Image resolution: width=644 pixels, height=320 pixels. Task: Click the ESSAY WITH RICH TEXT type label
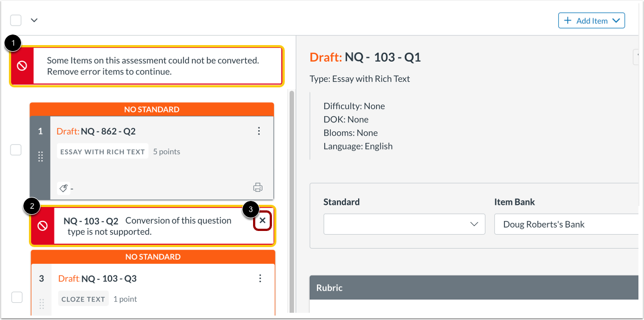pyautogui.click(x=103, y=151)
